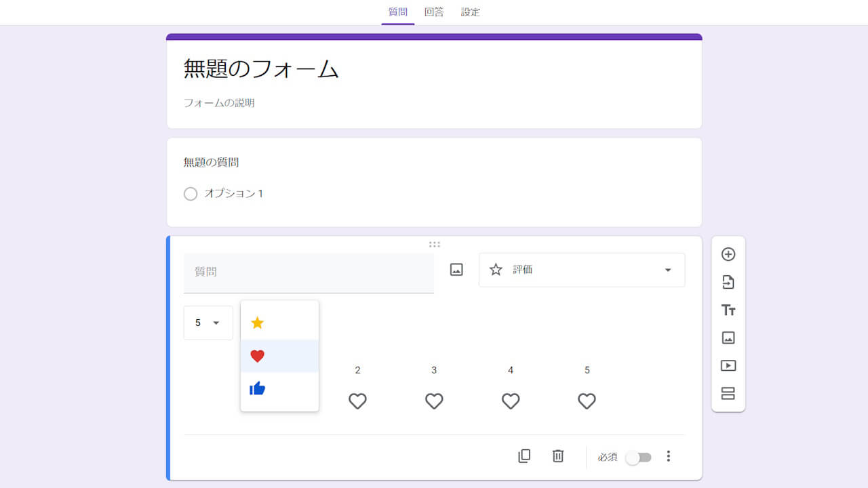The height and width of the screenshot is (488, 868).
Task: Delete the rating question using the trash icon
Action: click(557, 456)
